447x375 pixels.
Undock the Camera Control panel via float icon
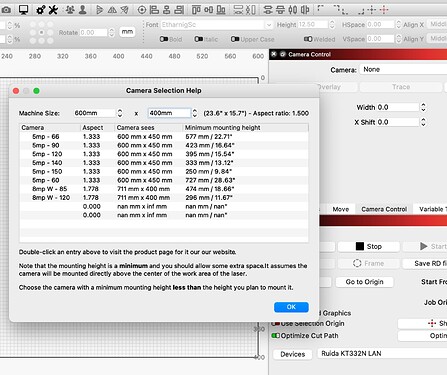point(282,54)
